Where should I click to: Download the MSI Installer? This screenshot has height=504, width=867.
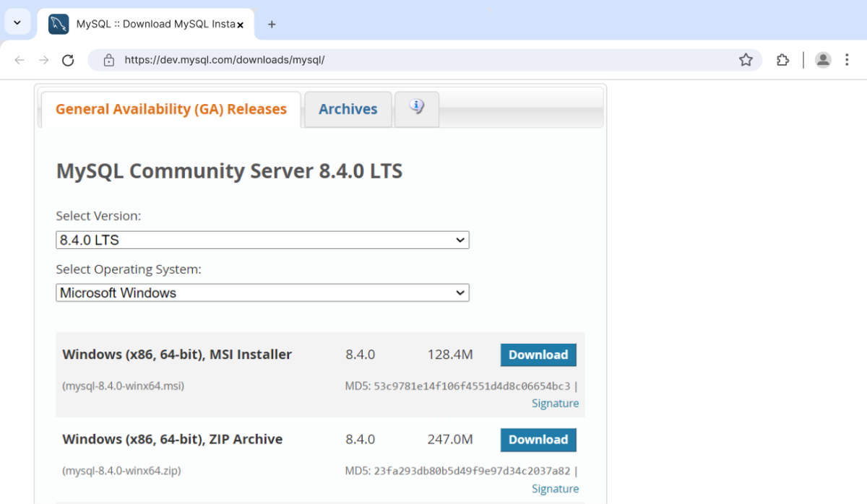point(538,355)
